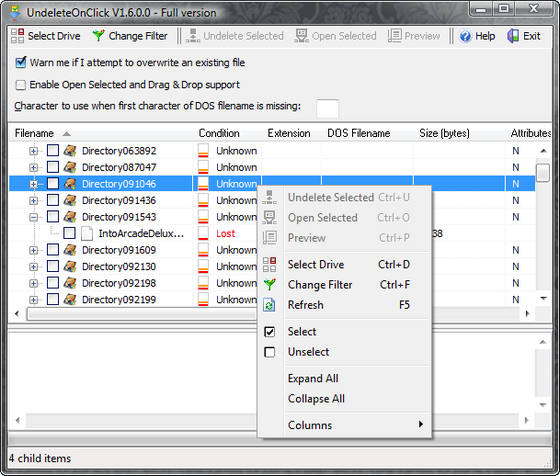Click the file list vertical scrollbar thumb
This screenshot has width=560, height=476.
(x=543, y=172)
